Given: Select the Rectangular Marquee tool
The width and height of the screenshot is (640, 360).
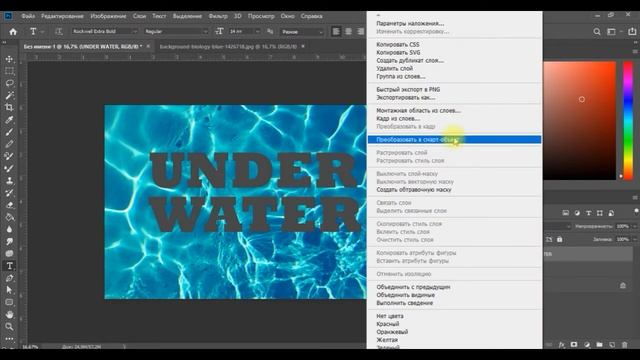Looking at the screenshot, I should tap(9, 71).
